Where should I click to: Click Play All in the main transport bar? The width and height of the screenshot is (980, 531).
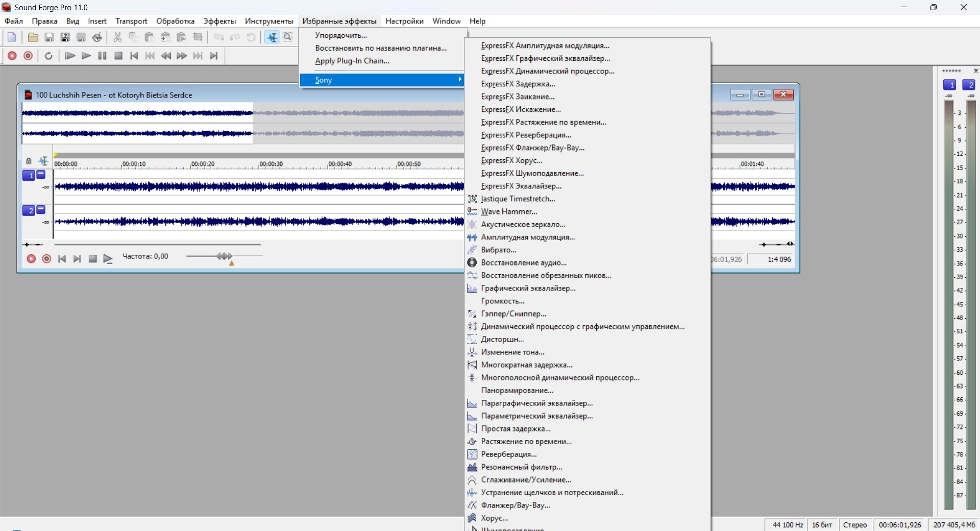tap(70, 56)
